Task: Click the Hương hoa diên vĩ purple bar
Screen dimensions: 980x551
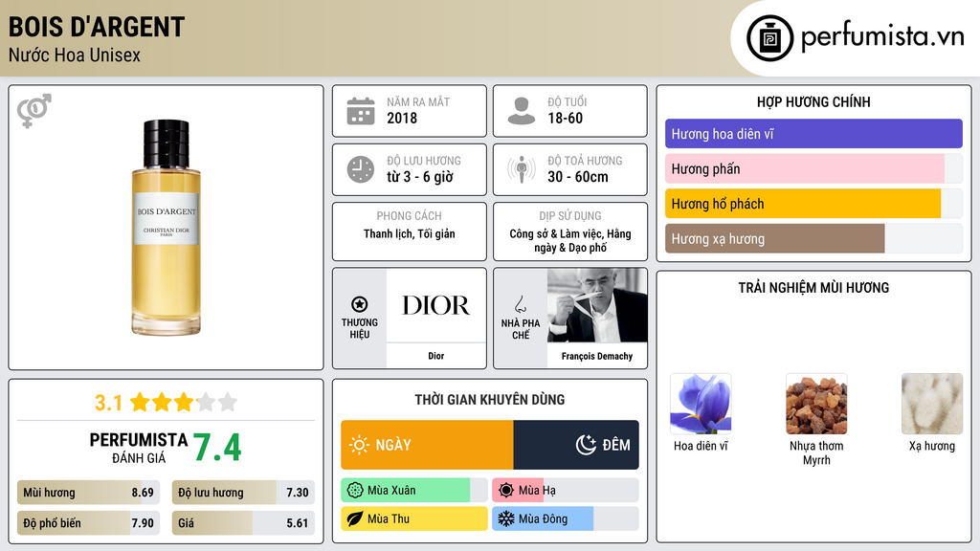Action: (813, 134)
